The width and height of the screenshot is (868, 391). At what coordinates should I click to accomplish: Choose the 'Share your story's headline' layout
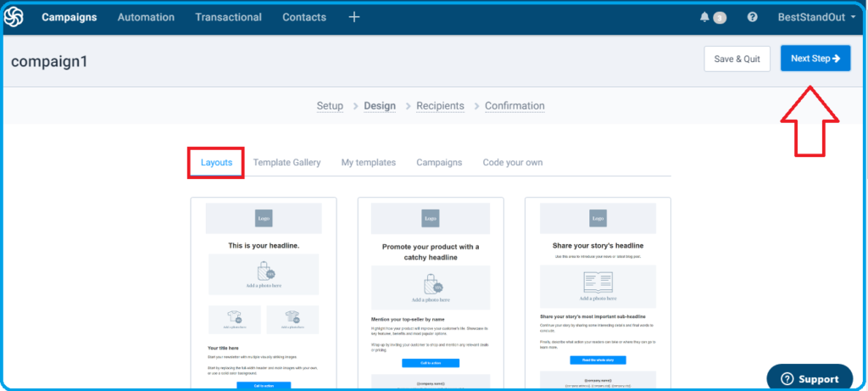pos(598,293)
